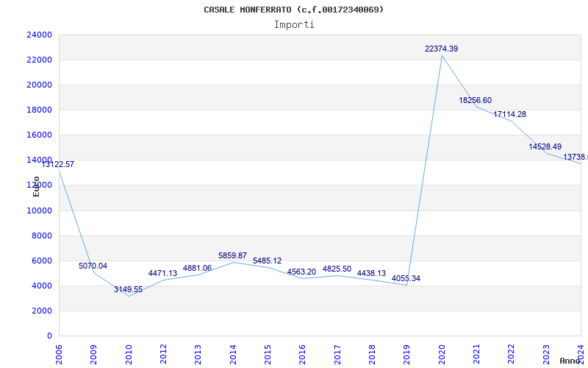Viewport: 588px width, 368px height.
Task: Click y-axis value 2000
Action: pos(41,311)
